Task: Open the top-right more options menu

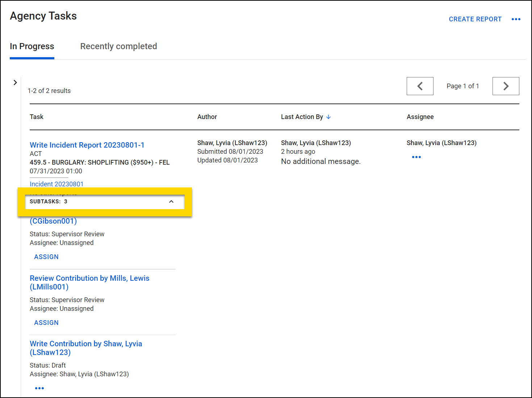Action: point(516,19)
